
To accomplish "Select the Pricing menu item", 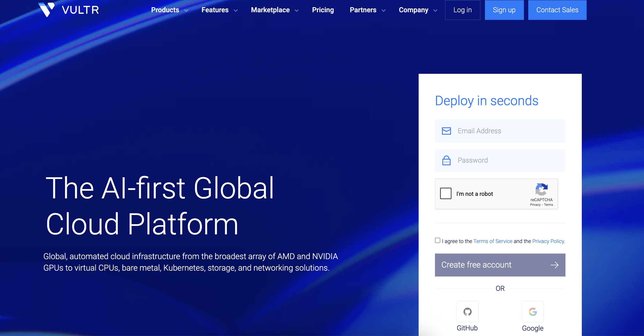I will (323, 10).
